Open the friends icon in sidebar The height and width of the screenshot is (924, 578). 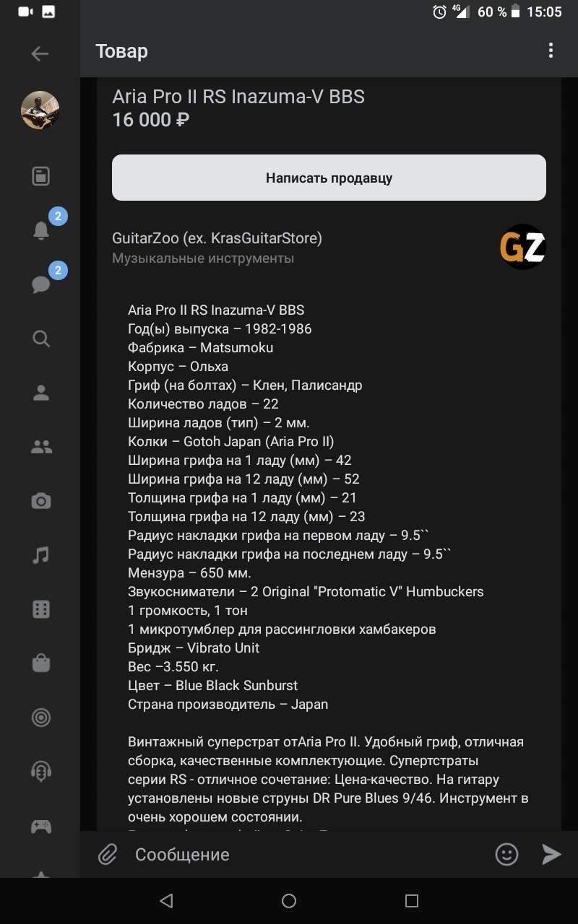(x=41, y=448)
